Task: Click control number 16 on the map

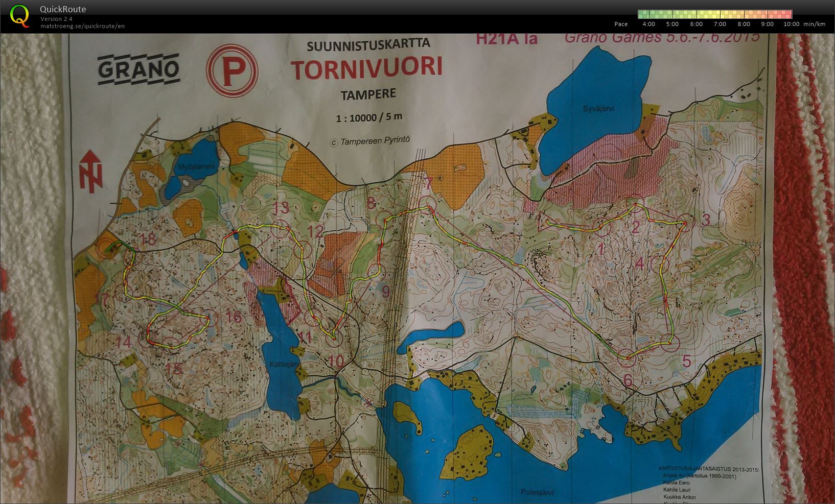Action: coord(233,317)
